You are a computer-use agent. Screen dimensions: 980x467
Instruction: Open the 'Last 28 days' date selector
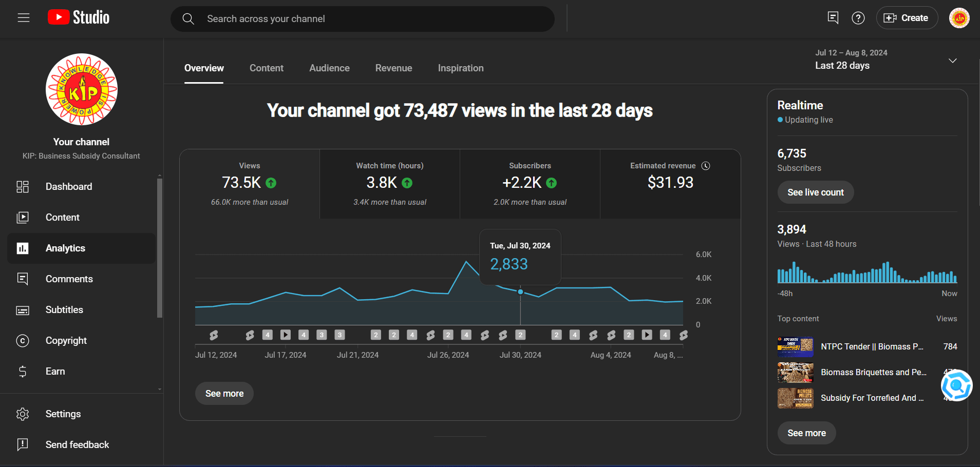point(887,60)
